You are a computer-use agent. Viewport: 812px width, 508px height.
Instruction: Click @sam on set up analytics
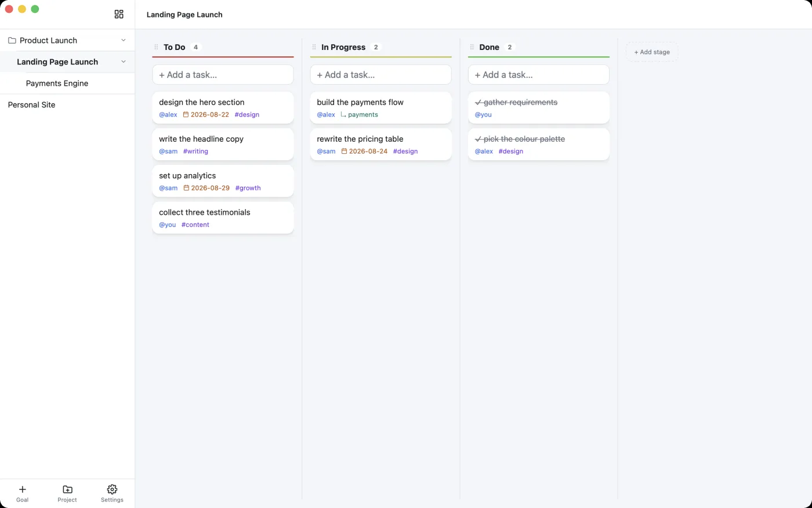click(x=168, y=188)
